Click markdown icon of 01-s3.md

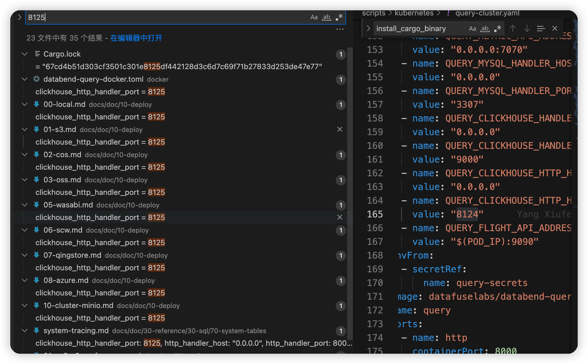tap(36, 129)
